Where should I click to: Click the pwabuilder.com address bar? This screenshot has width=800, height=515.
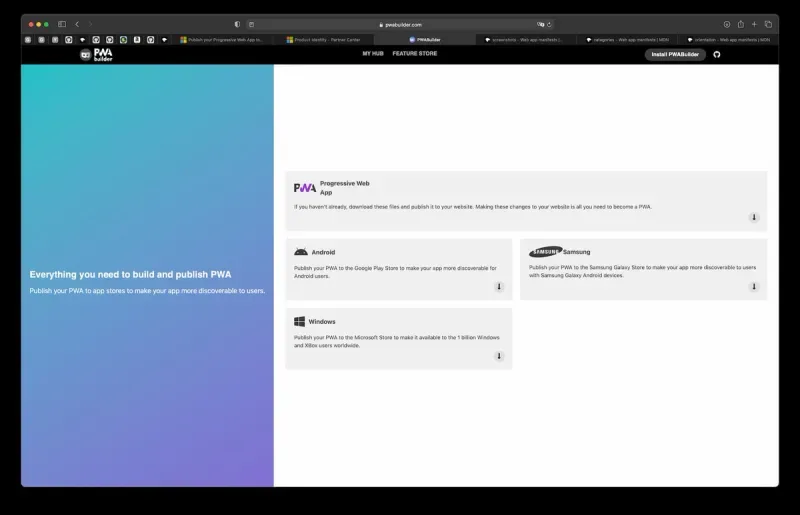click(x=400, y=24)
